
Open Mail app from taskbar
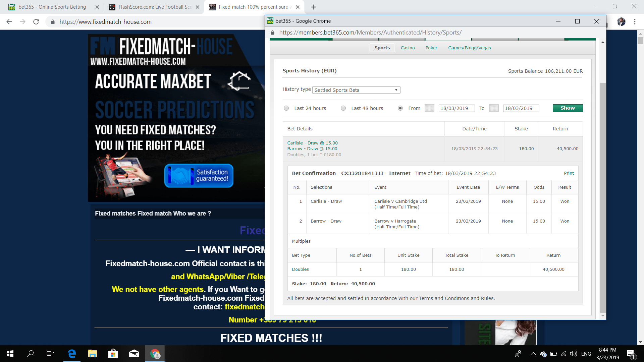134,354
